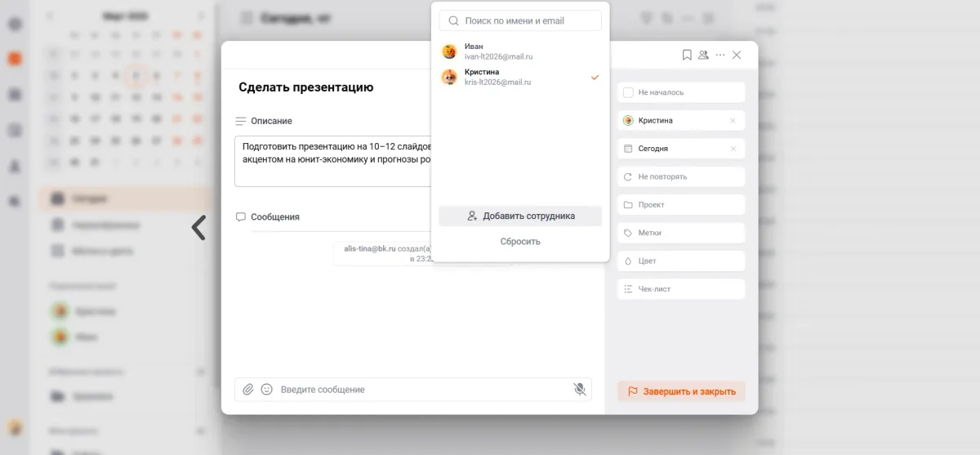Open the emoji picker smiley icon
This screenshot has width=980, height=455.
(x=266, y=390)
